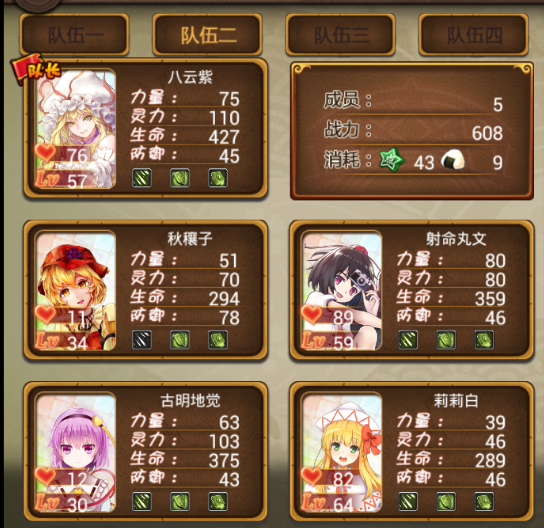Open 古明地觉's character portrait
Viewport: 544px width, 528px height.
(x=76, y=452)
